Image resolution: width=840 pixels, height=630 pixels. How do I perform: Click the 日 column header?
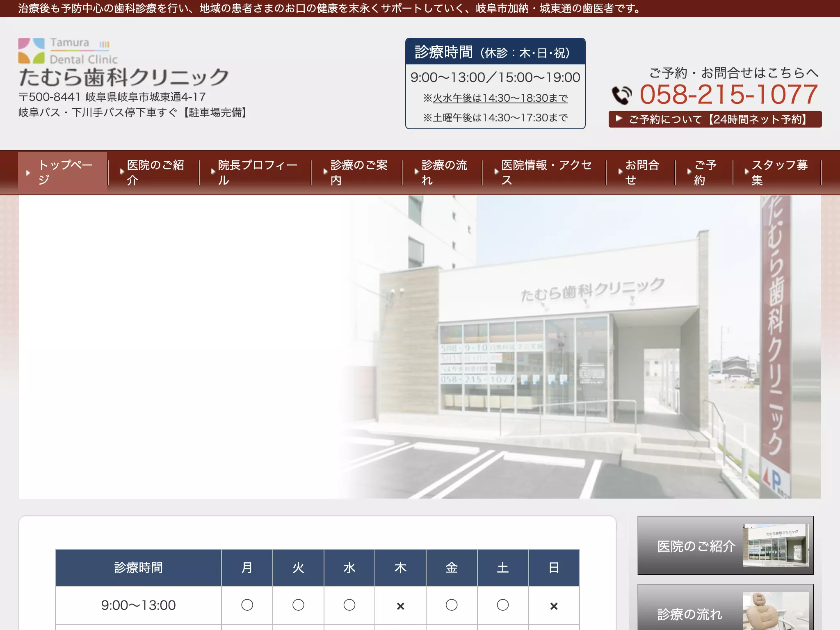tap(554, 568)
